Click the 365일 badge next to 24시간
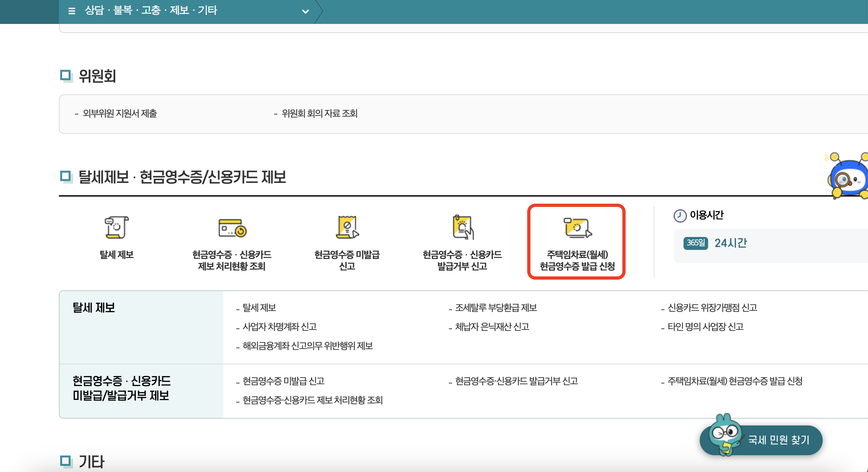868x472 pixels. point(696,243)
